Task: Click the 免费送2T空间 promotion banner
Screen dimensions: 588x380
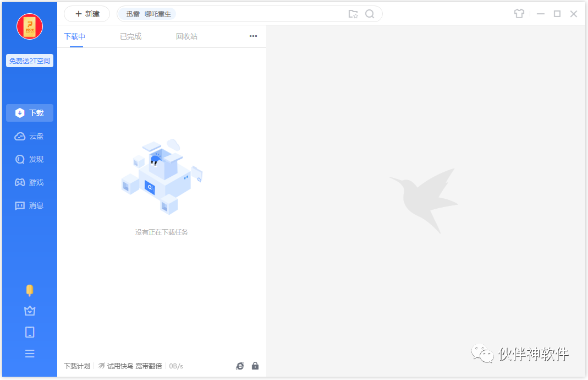Action: (x=29, y=61)
